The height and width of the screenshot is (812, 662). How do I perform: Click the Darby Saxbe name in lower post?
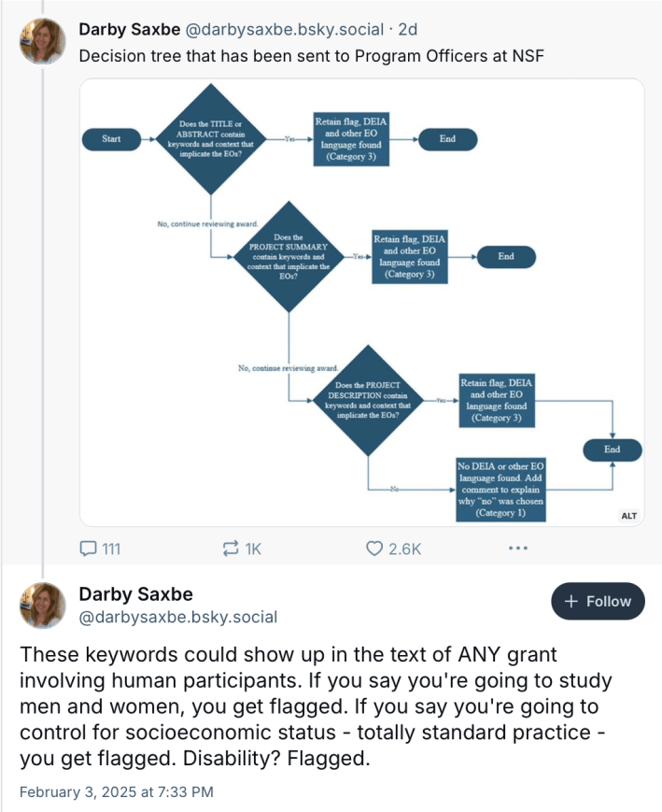tap(136, 593)
